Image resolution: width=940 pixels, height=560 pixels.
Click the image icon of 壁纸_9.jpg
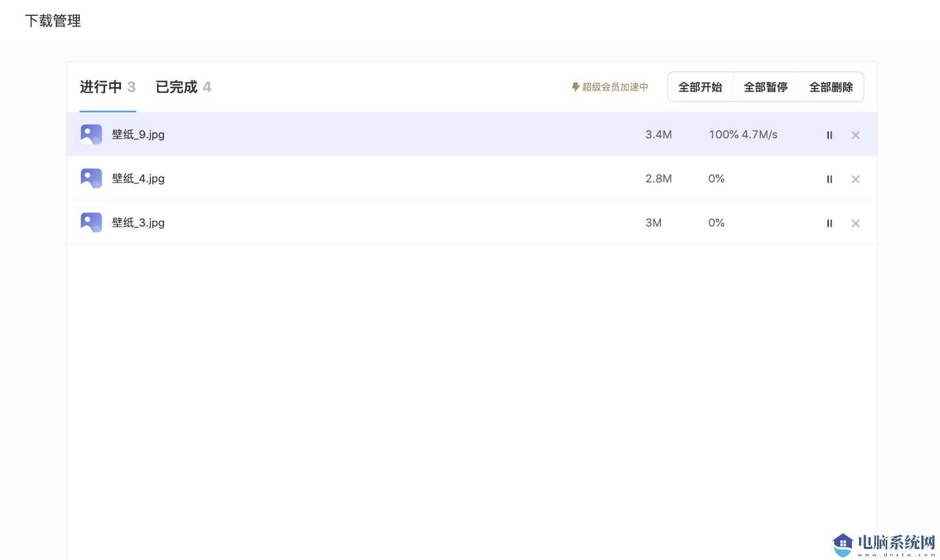(91, 134)
